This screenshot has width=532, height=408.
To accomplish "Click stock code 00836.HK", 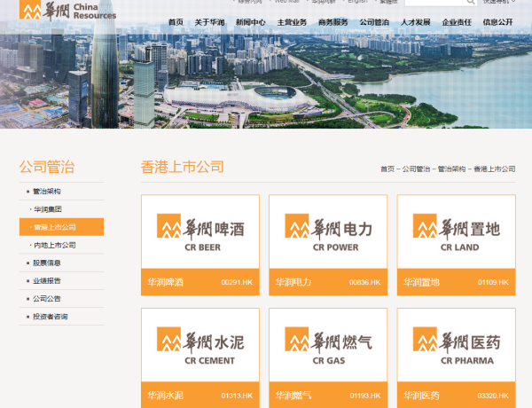I will point(365,282).
